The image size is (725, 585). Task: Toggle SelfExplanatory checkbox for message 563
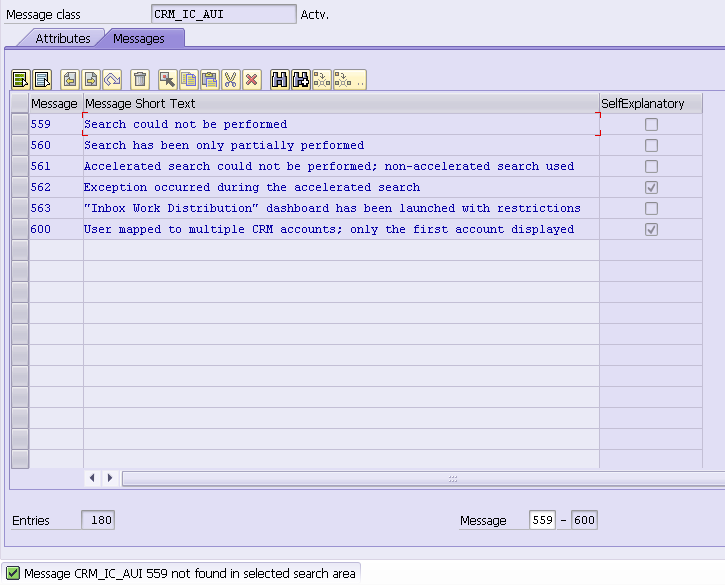click(651, 209)
